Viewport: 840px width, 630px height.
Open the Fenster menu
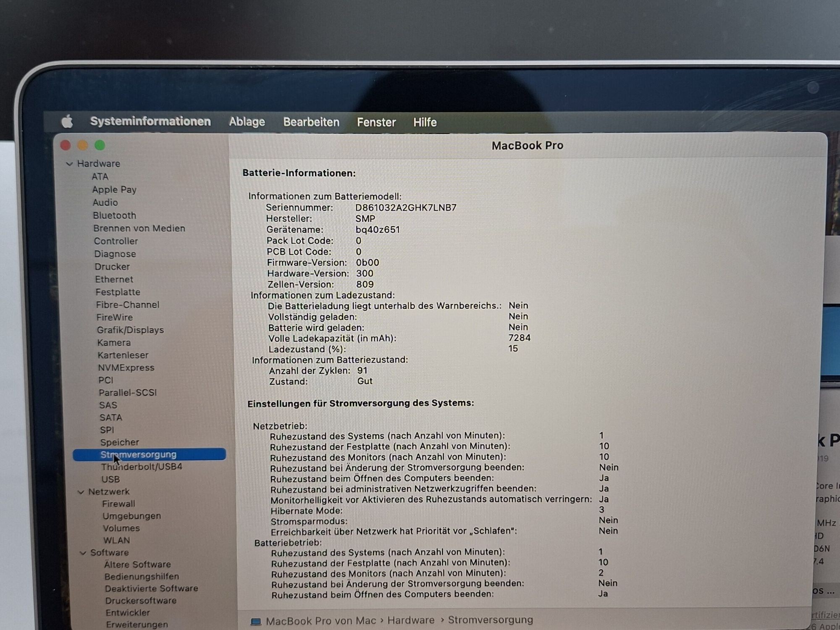point(376,122)
